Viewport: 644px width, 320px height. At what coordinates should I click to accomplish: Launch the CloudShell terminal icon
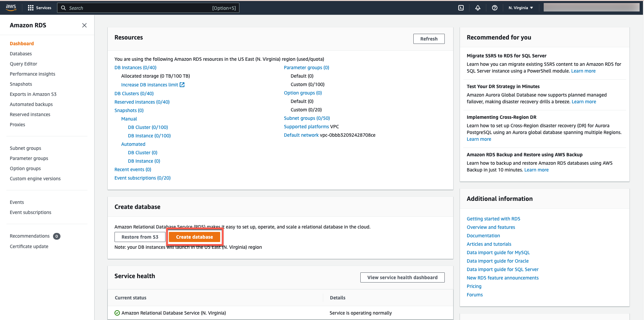click(x=461, y=8)
